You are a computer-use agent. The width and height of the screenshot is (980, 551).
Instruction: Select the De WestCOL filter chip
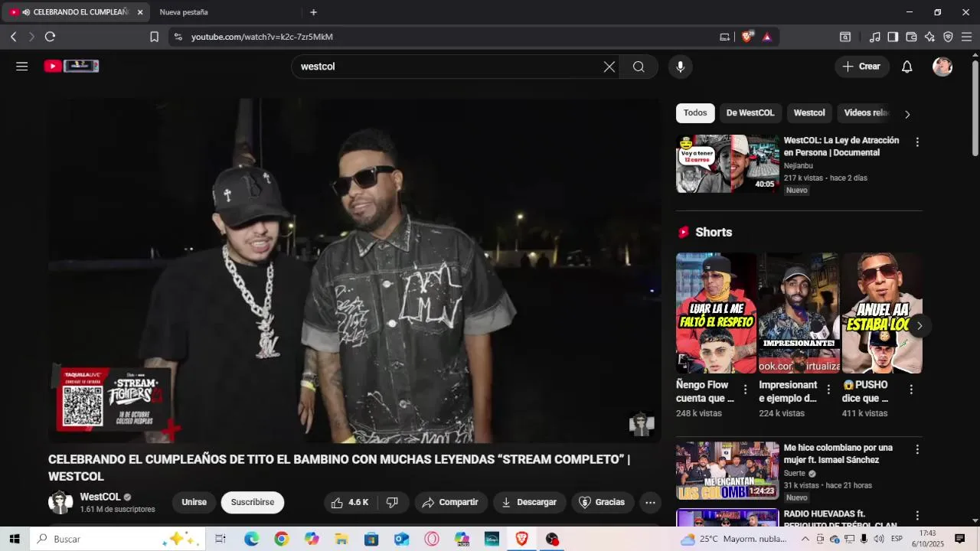point(750,113)
